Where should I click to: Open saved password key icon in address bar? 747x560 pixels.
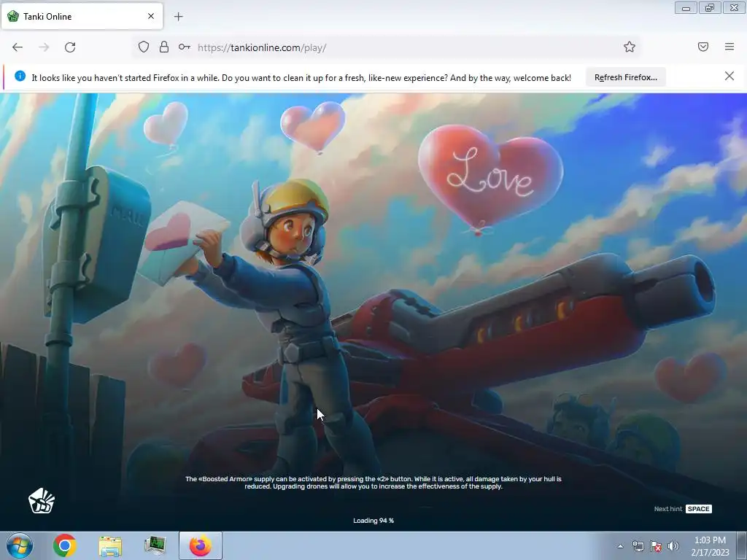pyautogui.click(x=185, y=47)
